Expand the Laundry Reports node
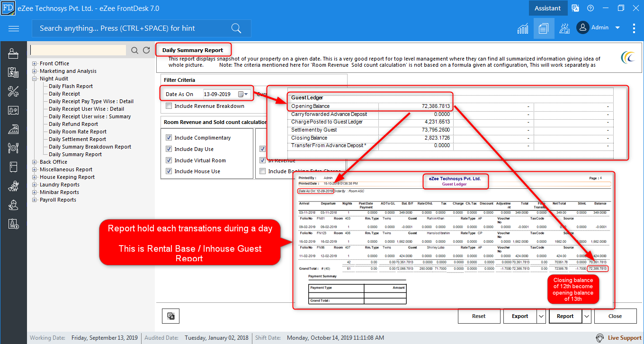This screenshot has width=644, height=344. [35, 185]
